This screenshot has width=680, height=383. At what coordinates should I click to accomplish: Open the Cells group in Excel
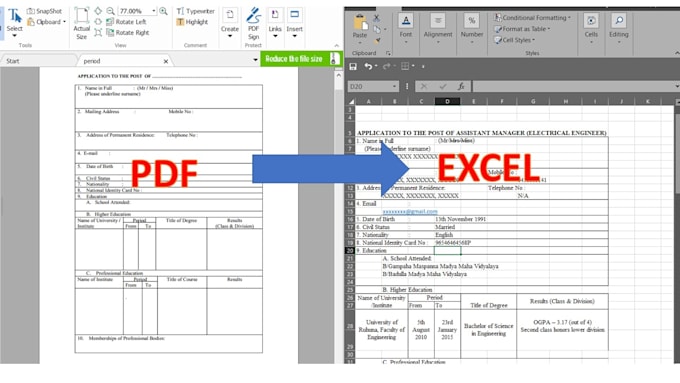tap(591, 28)
